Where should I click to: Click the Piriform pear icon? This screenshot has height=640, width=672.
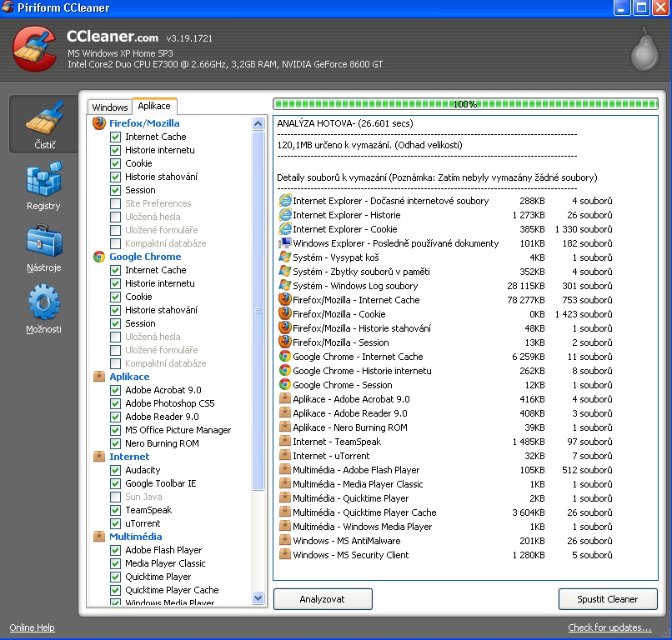(644, 50)
